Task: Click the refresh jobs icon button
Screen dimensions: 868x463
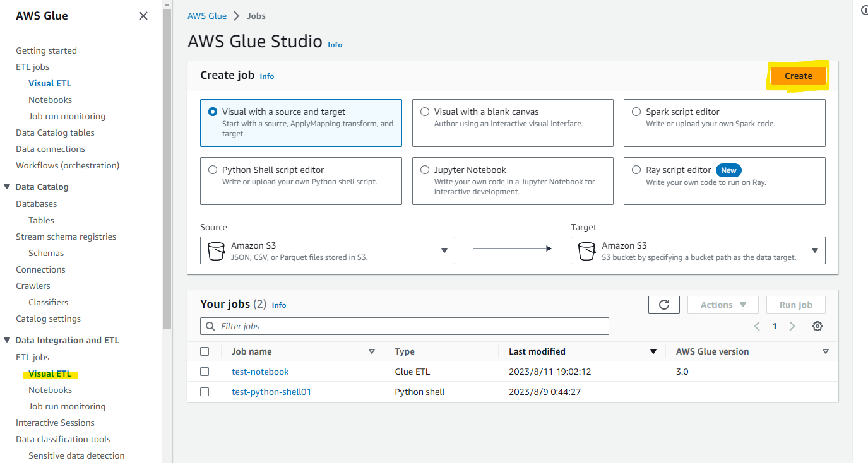Action: coord(663,305)
